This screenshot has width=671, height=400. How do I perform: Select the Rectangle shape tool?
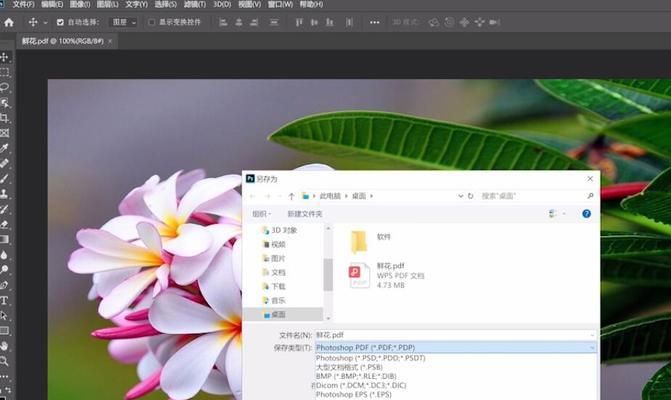point(4,331)
